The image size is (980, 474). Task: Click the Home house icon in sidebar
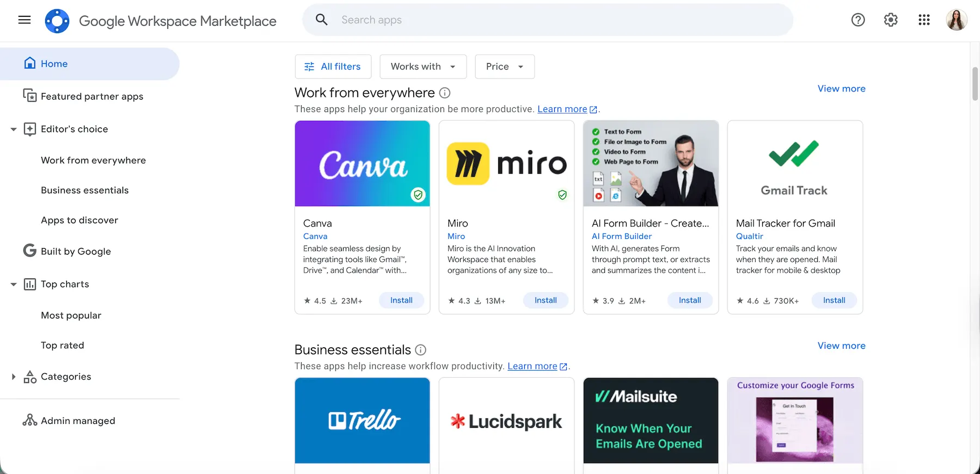(30, 63)
